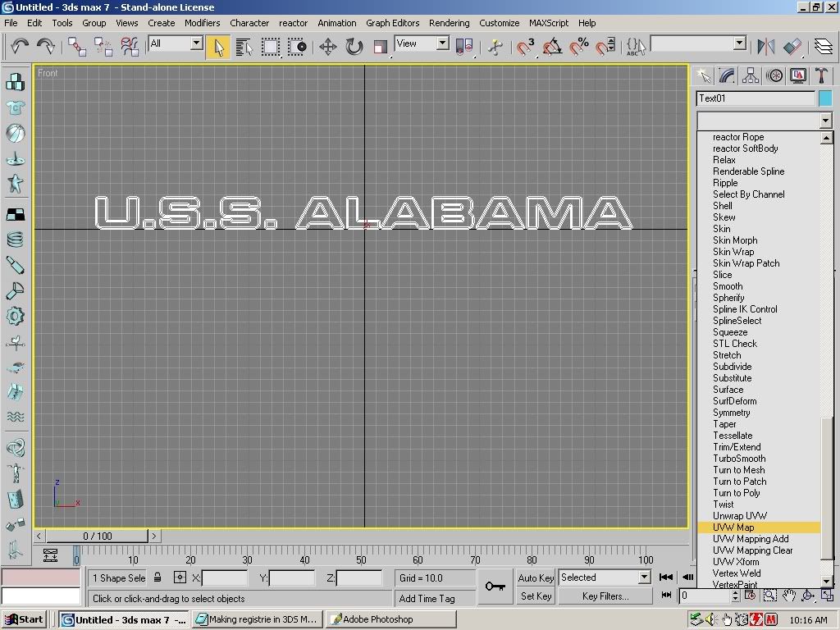The height and width of the screenshot is (630, 840).
Task: Open the Customize menu
Action: [x=499, y=23]
